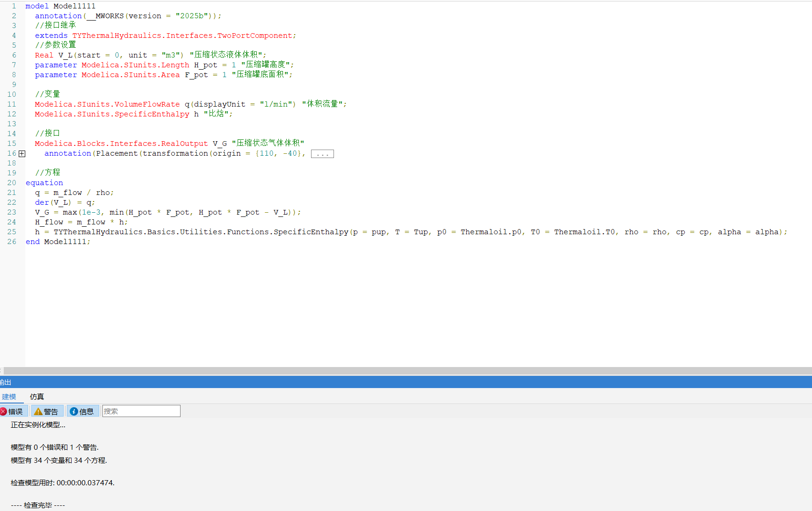Click the version annotation on line 2
This screenshot has height=511, width=812.
[x=128, y=16]
